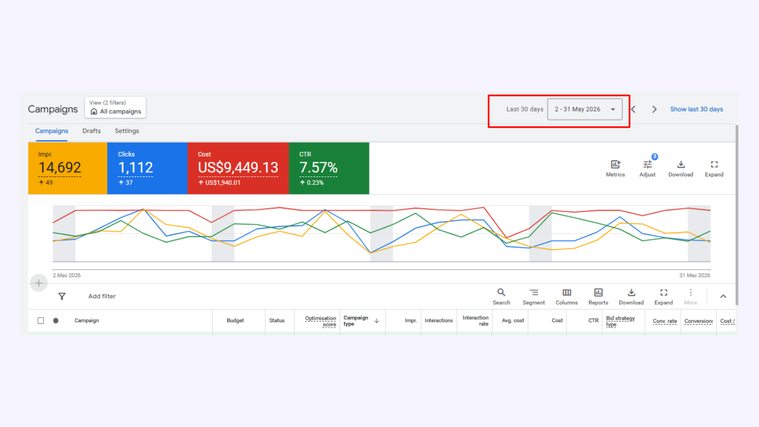Sort by Interaction rate column header
Image resolution: width=759 pixels, height=427 pixels.
pos(475,321)
